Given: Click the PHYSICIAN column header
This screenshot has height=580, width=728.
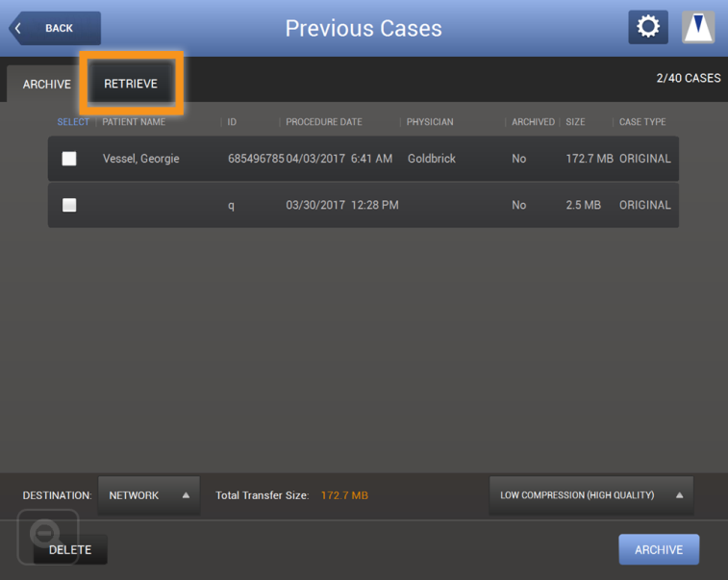Looking at the screenshot, I should (430, 121).
